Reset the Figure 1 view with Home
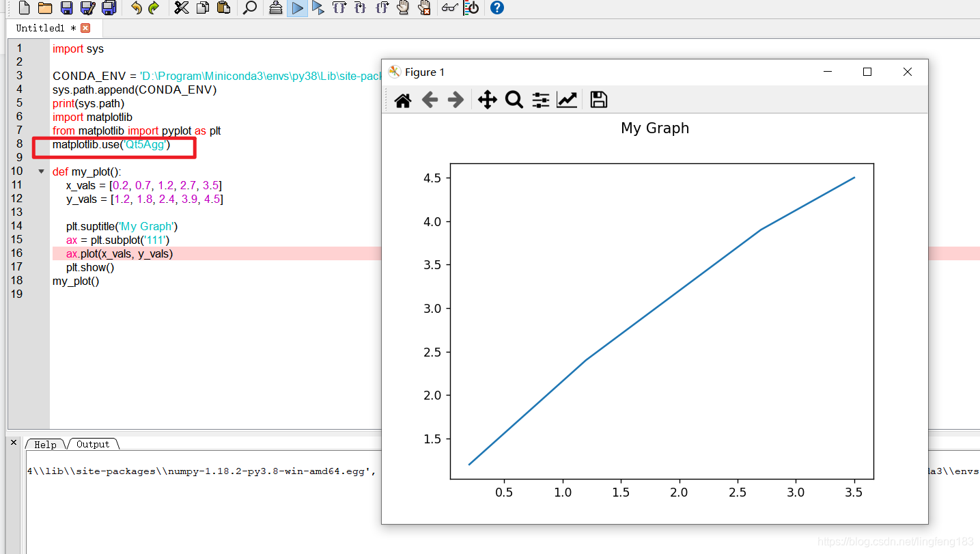Viewport: 980px width, 554px height. click(403, 100)
